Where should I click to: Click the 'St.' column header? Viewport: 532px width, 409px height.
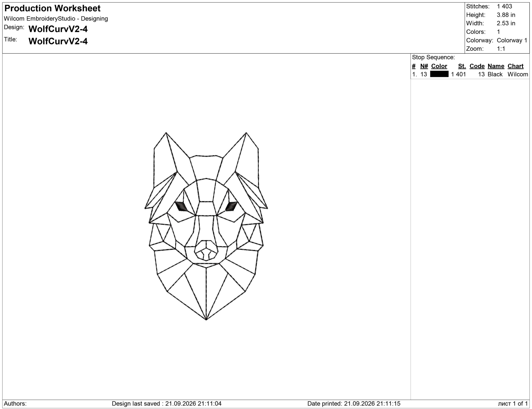point(462,66)
